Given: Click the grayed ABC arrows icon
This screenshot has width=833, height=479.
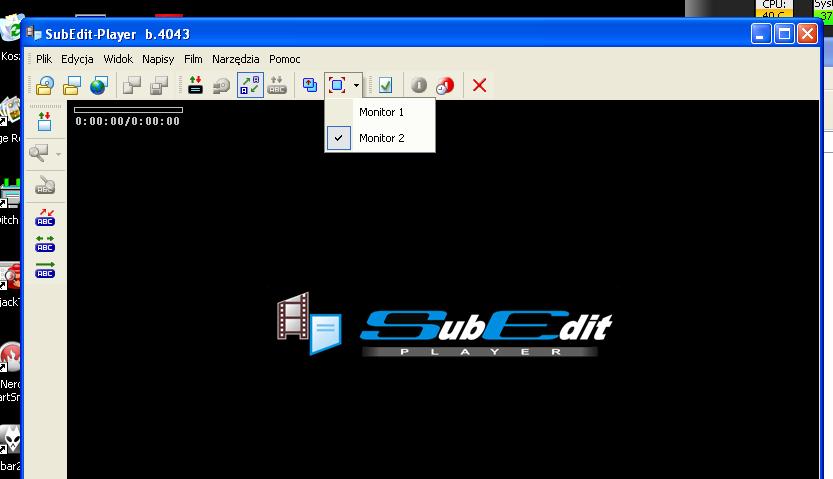Looking at the screenshot, I should point(277,85).
